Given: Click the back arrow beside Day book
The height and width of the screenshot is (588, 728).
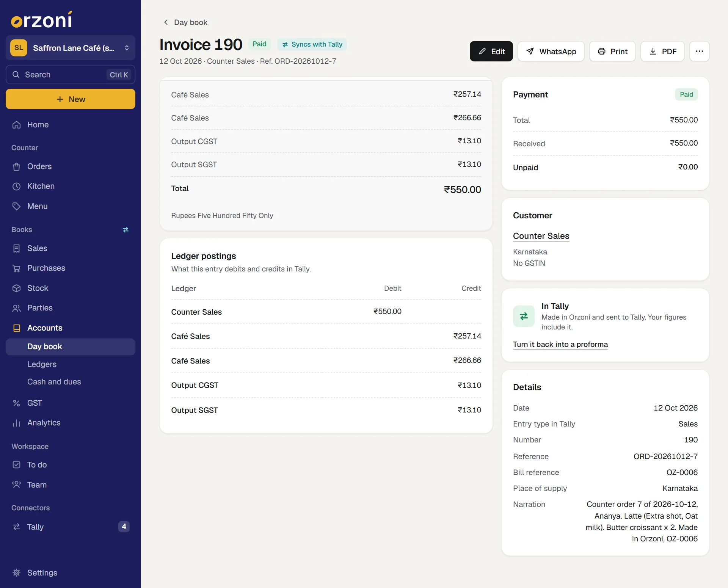Looking at the screenshot, I should click(x=166, y=22).
